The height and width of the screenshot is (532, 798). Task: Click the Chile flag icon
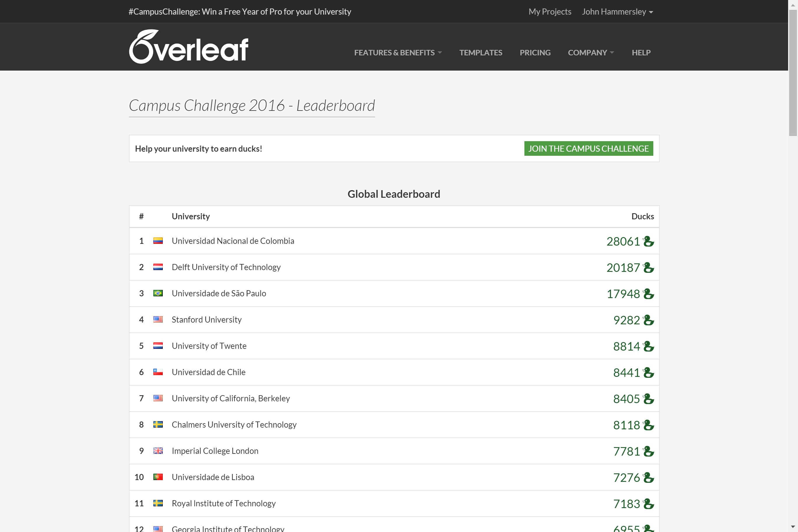158,372
